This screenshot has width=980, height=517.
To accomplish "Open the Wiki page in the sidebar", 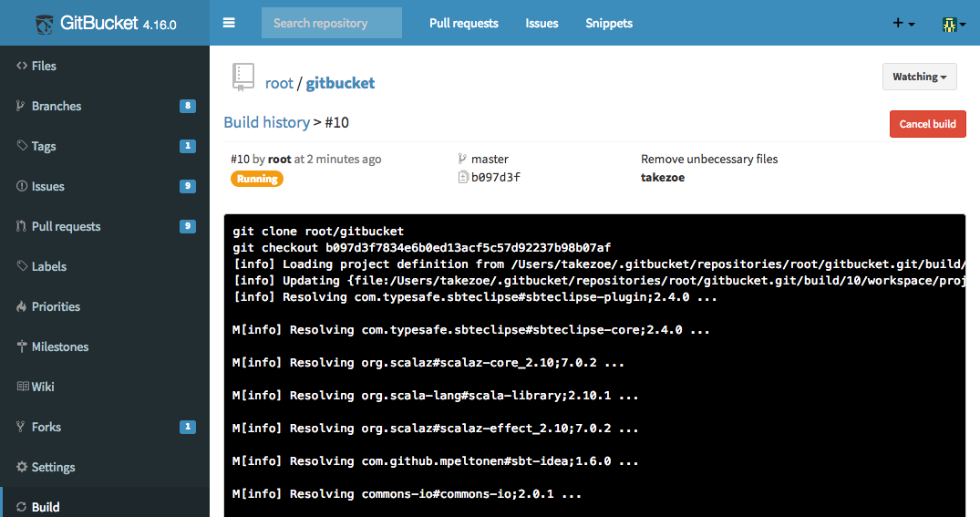I will 43,387.
